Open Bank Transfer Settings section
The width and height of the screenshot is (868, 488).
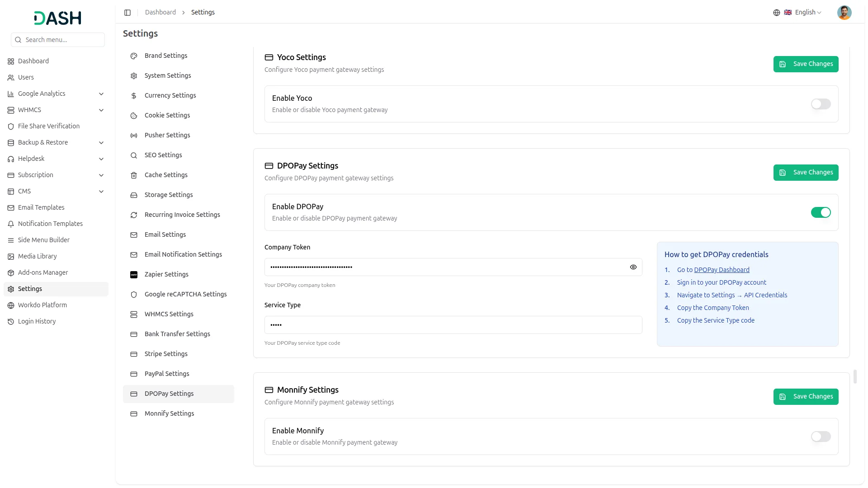pos(179,334)
